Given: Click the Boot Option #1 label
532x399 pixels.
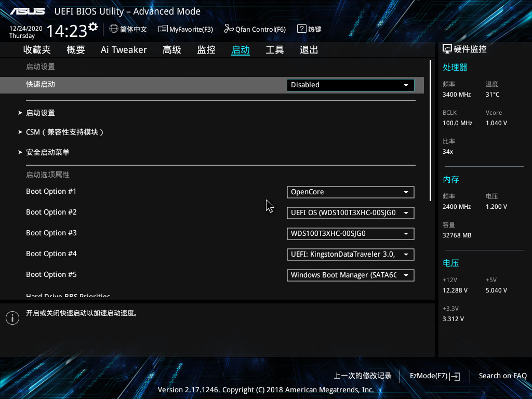Looking at the screenshot, I should click(x=51, y=191).
